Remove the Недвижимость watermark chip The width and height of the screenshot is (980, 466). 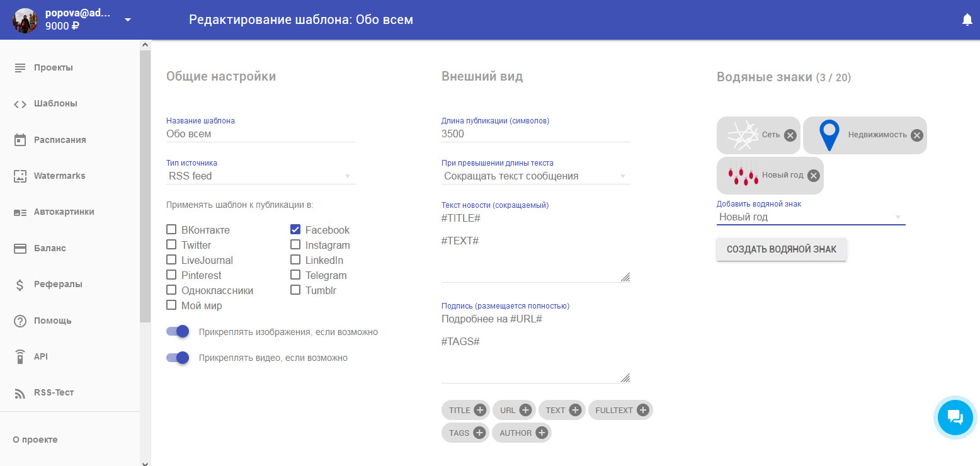tap(917, 135)
